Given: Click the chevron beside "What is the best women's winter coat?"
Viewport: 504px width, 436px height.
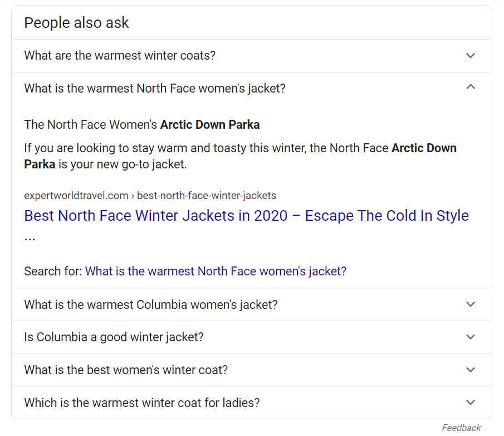Looking at the screenshot, I should (x=471, y=370).
